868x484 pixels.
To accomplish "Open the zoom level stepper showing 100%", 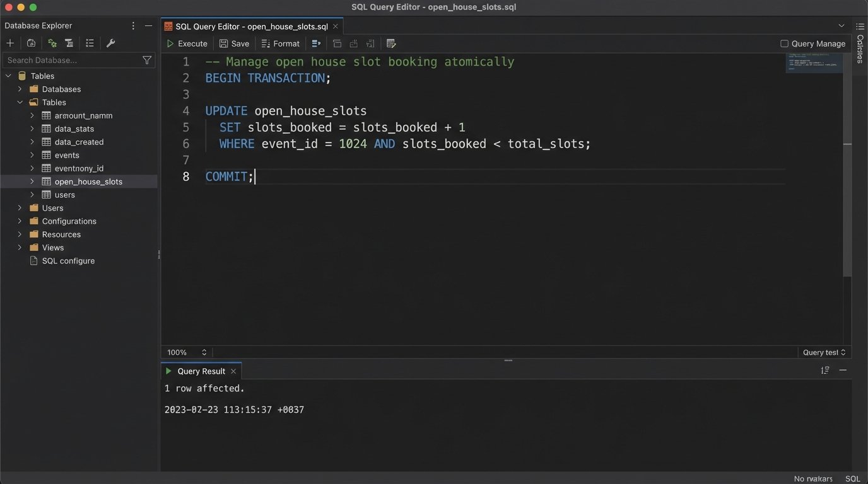I will coord(185,352).
